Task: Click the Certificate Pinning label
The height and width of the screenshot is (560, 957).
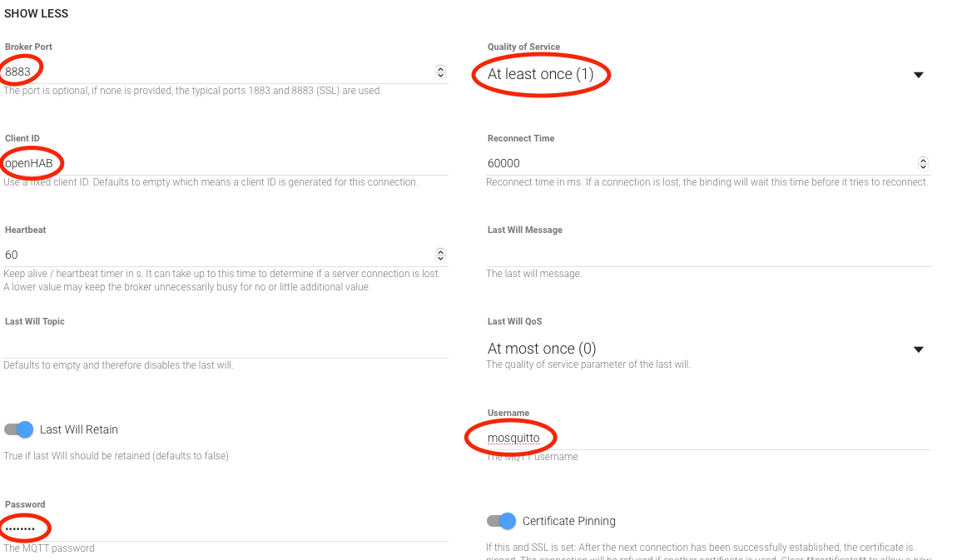Action: click(x=569, y=521)
